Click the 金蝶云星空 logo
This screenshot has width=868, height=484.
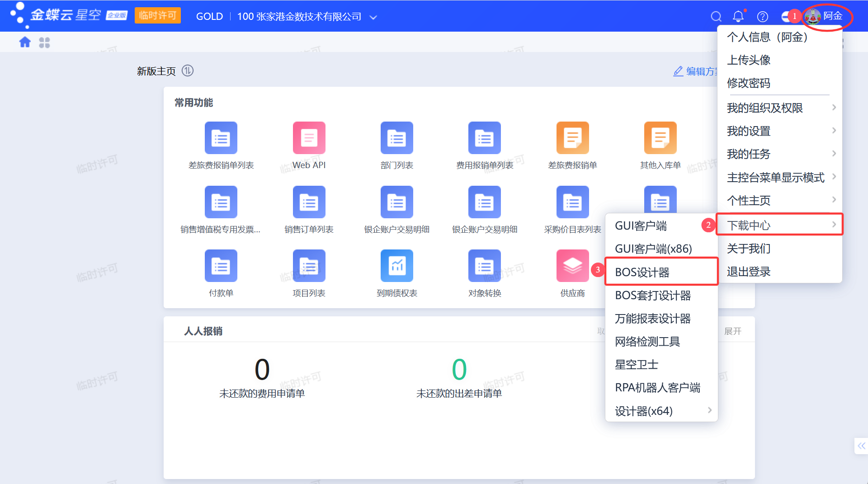pyautogui.click(x=69, y=15)
